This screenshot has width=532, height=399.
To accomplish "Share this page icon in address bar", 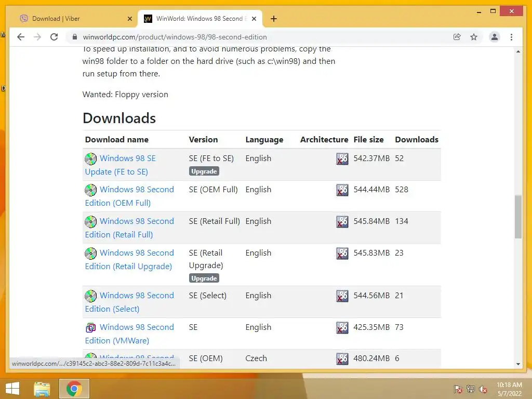I will 457,37.
